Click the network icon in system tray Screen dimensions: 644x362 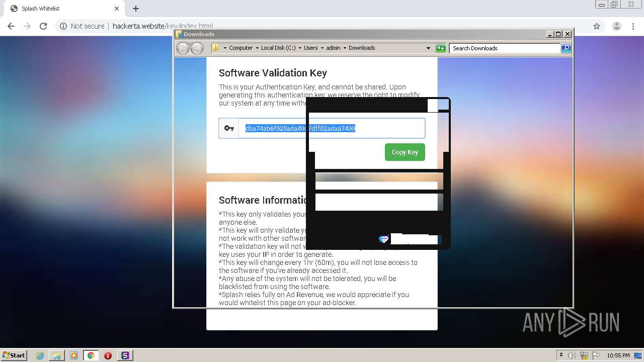point(584,355)
